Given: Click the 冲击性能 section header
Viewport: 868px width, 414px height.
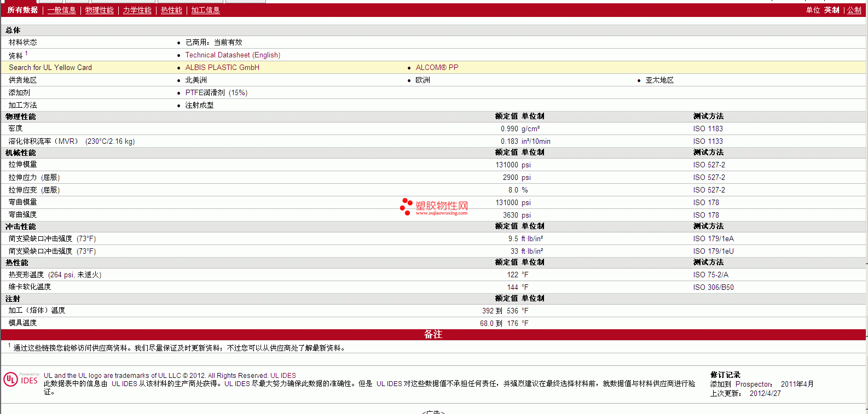Looking at the screenshot, I should (20, 227).
